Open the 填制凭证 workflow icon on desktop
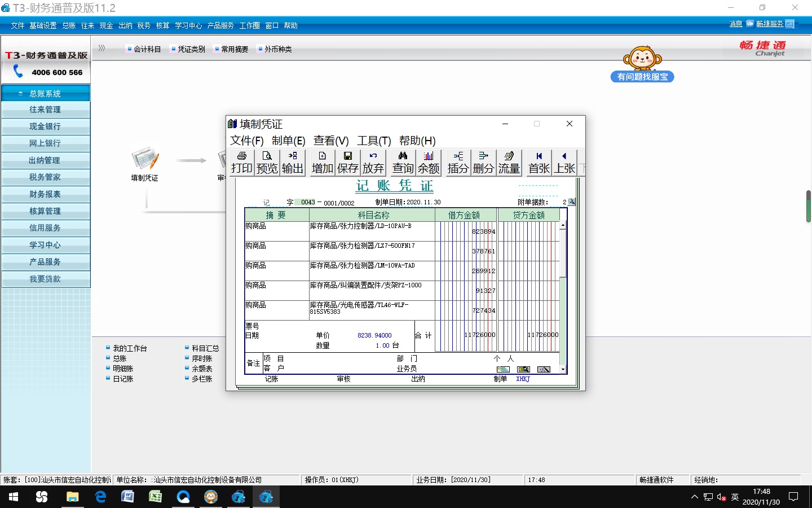The height and width of the screenshot is (508, 812). pos(145,164)
